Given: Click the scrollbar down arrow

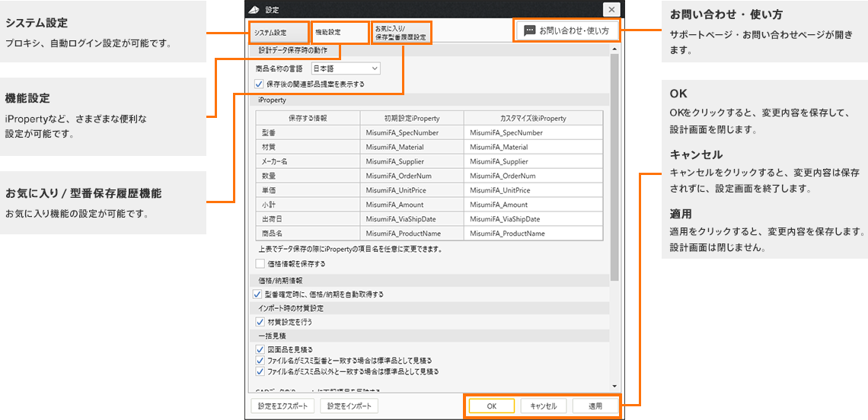Looking at the screenshot, I should point(614,386).
